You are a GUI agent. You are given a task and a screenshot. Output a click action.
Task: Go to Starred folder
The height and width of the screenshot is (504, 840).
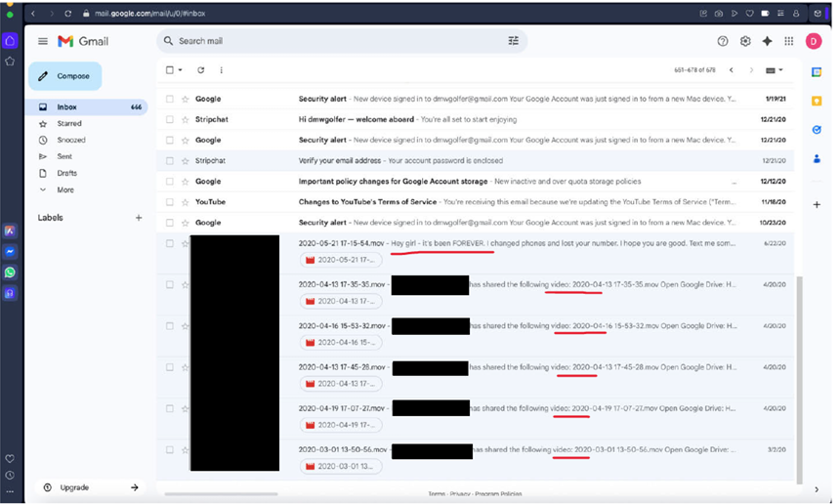point(69,123)
